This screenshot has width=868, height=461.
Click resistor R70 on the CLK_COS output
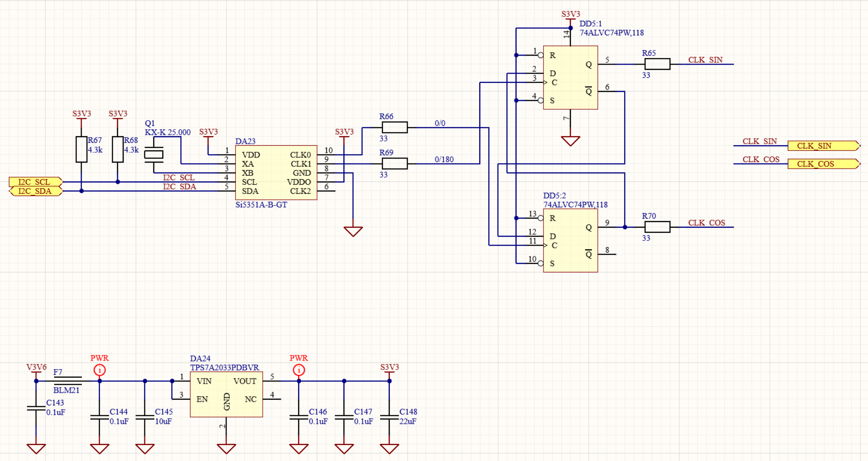[x=657, y=227]
